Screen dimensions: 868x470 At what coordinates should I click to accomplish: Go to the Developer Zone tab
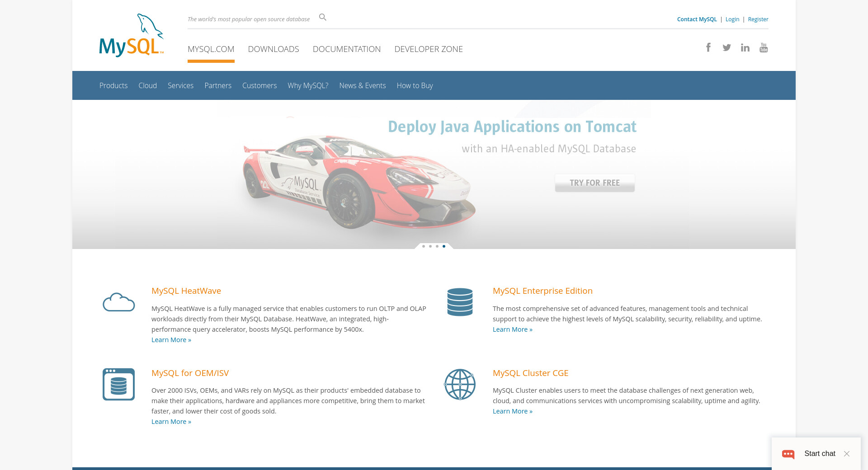(429, 49)
